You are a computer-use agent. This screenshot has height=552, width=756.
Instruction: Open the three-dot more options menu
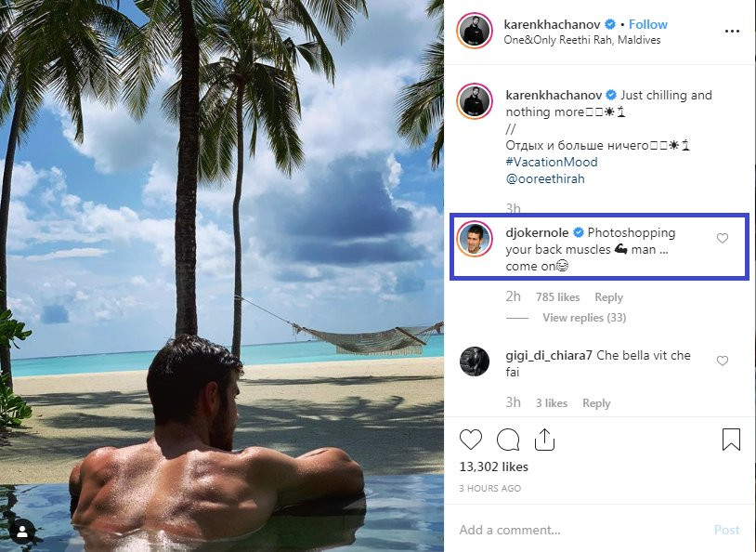[732, 31]
